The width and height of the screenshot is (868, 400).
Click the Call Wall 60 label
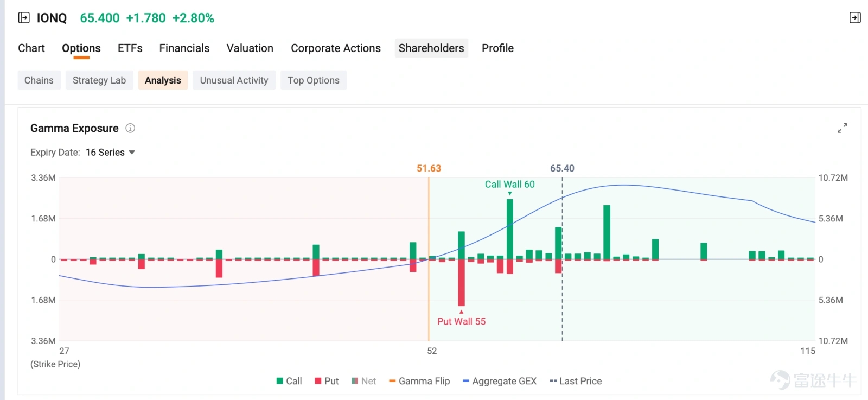pos(510,185)
